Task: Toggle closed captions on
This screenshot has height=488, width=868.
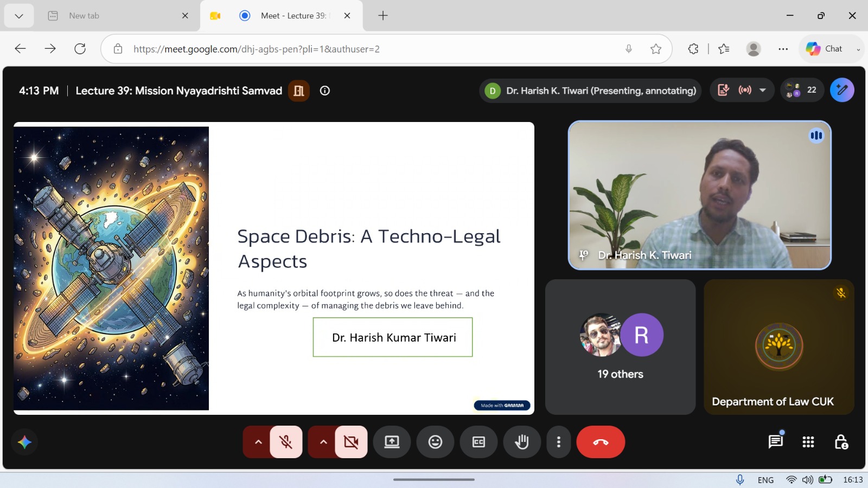Action: coord(478,442)
